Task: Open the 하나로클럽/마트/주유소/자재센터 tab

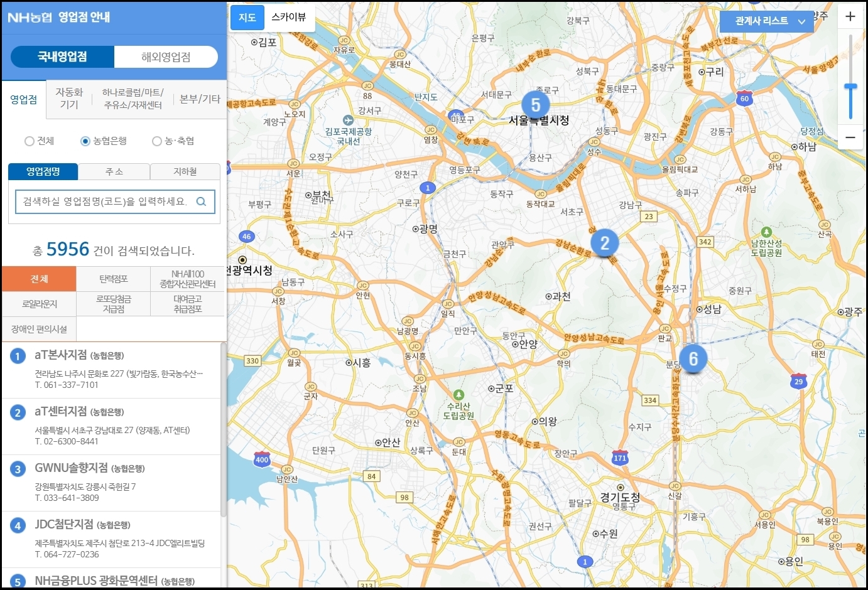Action: [x=133, y=99]
